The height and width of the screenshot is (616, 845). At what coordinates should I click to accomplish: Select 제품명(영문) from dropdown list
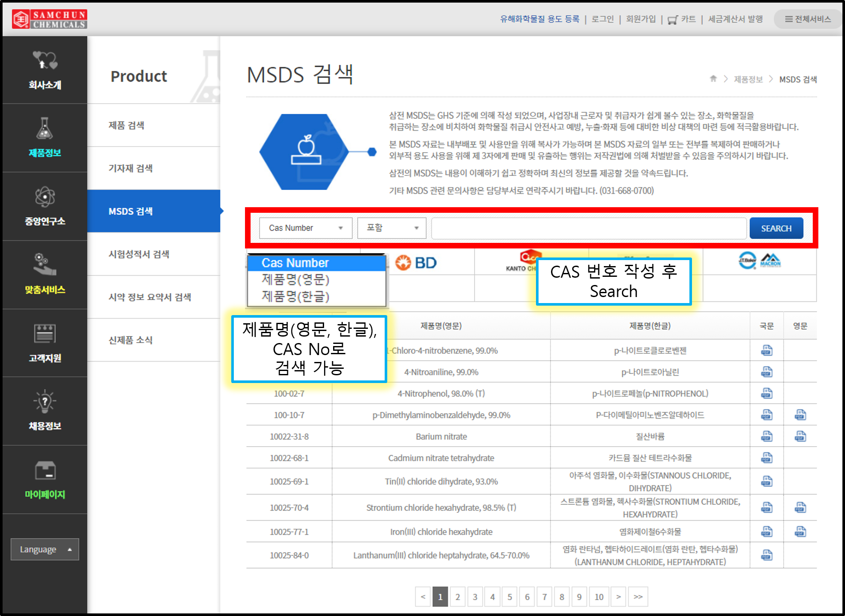[x=295, y=280]
